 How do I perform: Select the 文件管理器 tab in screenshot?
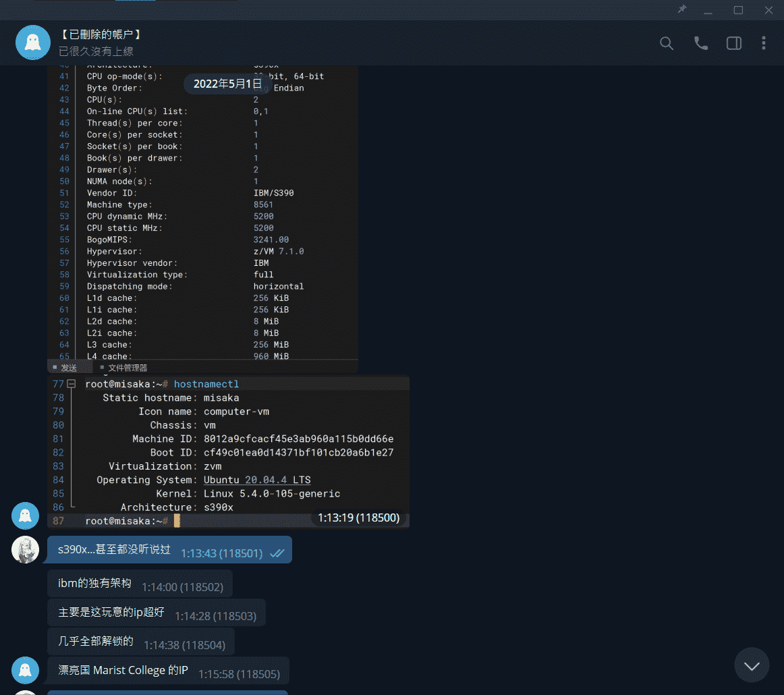point(127,368)
